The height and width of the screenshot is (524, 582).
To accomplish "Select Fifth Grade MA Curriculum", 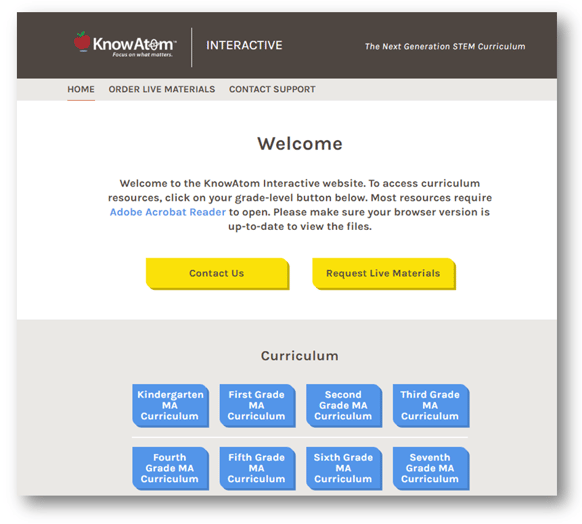I will pyautogui.click(x=257, y=468).
